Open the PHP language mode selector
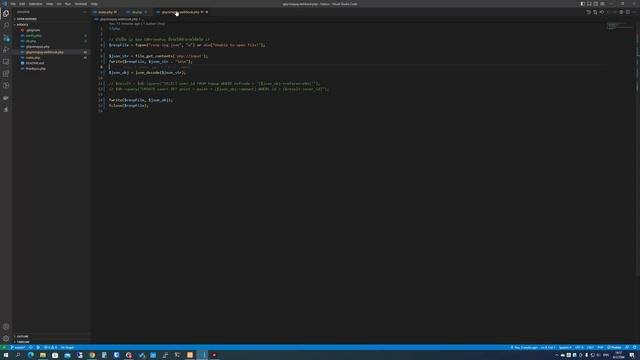640x360 pixels. [600, 347]
